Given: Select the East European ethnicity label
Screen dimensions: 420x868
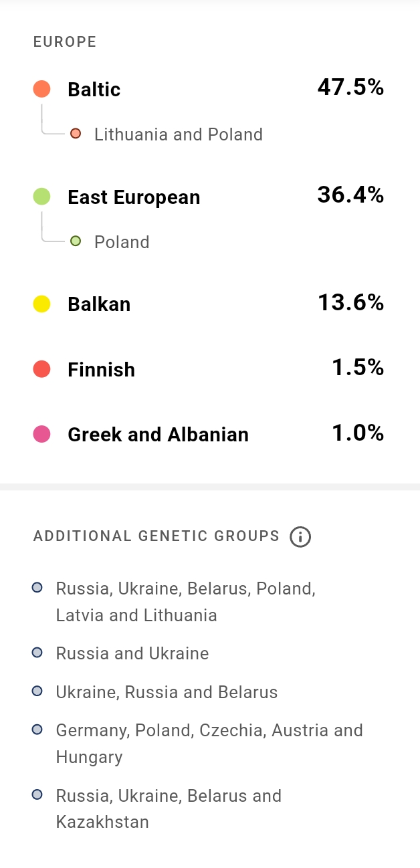Looking at the screenshot, I should click(134, 197).
